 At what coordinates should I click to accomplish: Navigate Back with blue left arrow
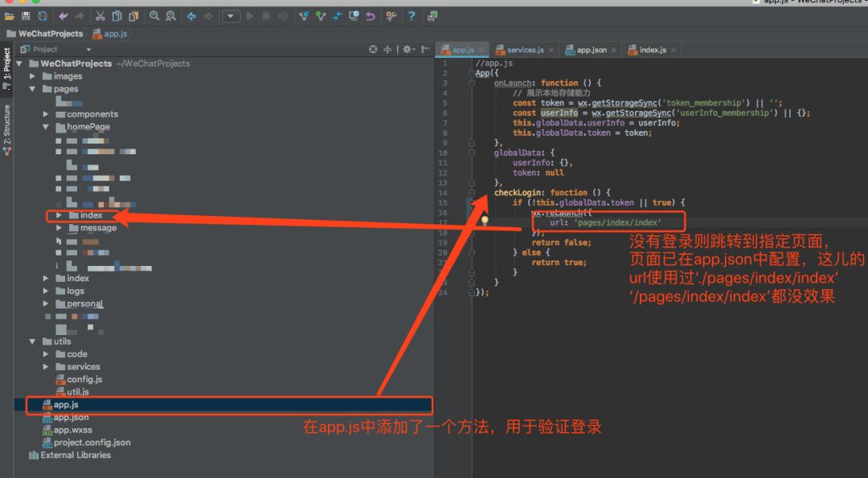(191, 17)
